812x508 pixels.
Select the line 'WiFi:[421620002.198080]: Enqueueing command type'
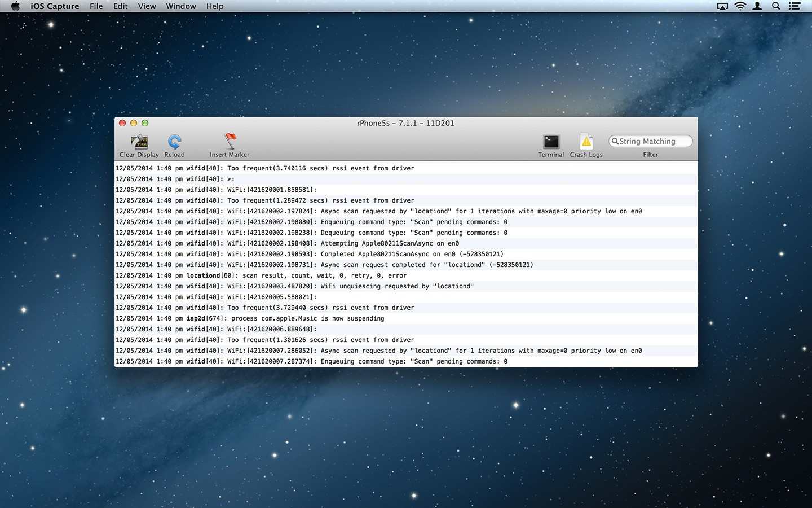(x=406, y=222)
